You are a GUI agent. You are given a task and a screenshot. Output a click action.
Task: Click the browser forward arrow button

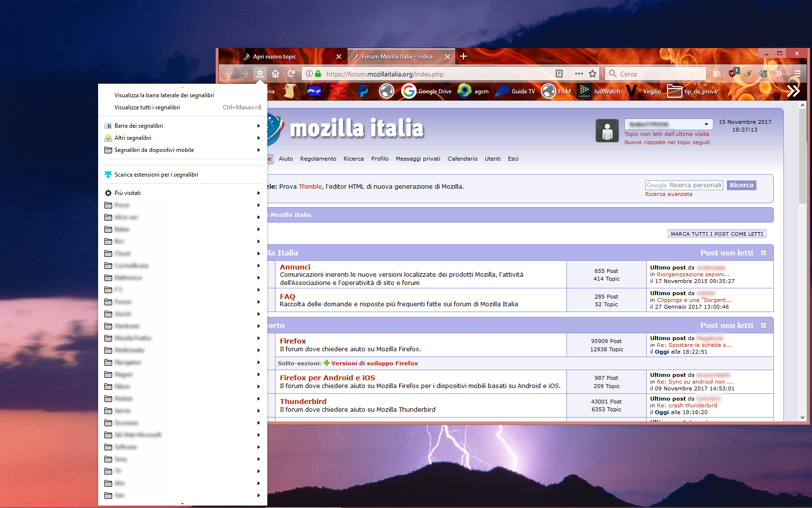[x=245, y=74]
